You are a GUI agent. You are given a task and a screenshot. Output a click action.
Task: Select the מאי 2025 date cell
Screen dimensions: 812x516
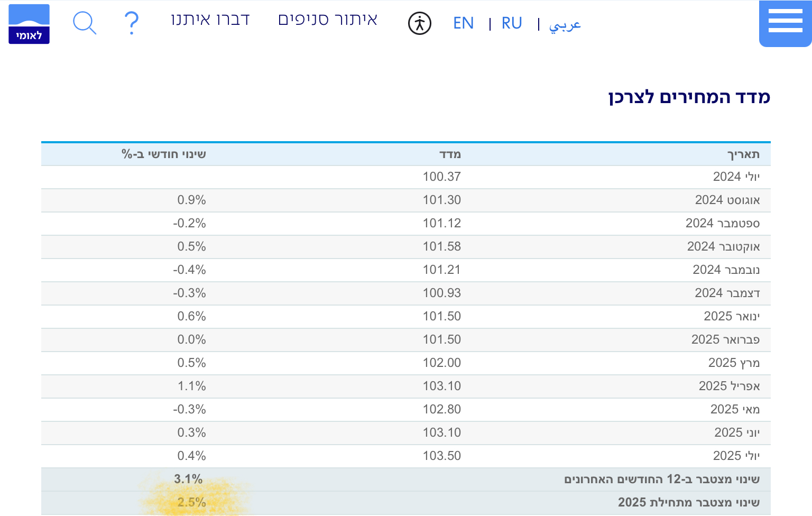[735, 409]
